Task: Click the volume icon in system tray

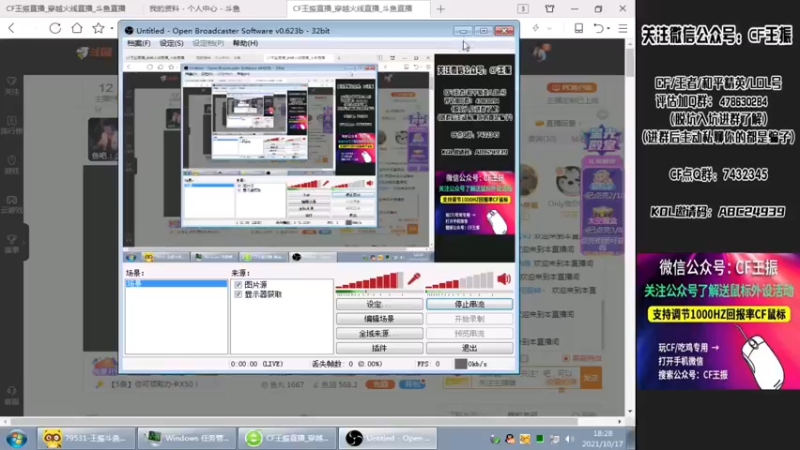Action: (x=570, y=439)
